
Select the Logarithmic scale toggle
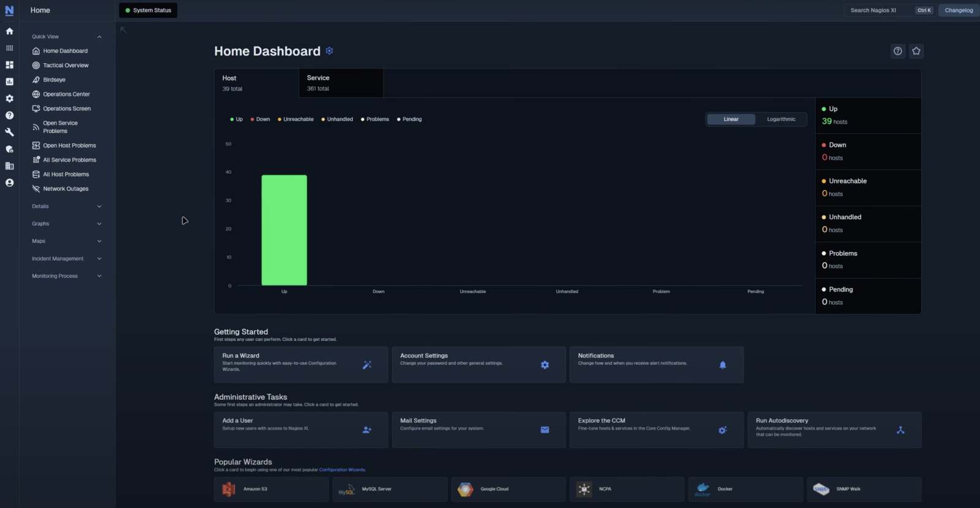point(782,119)
